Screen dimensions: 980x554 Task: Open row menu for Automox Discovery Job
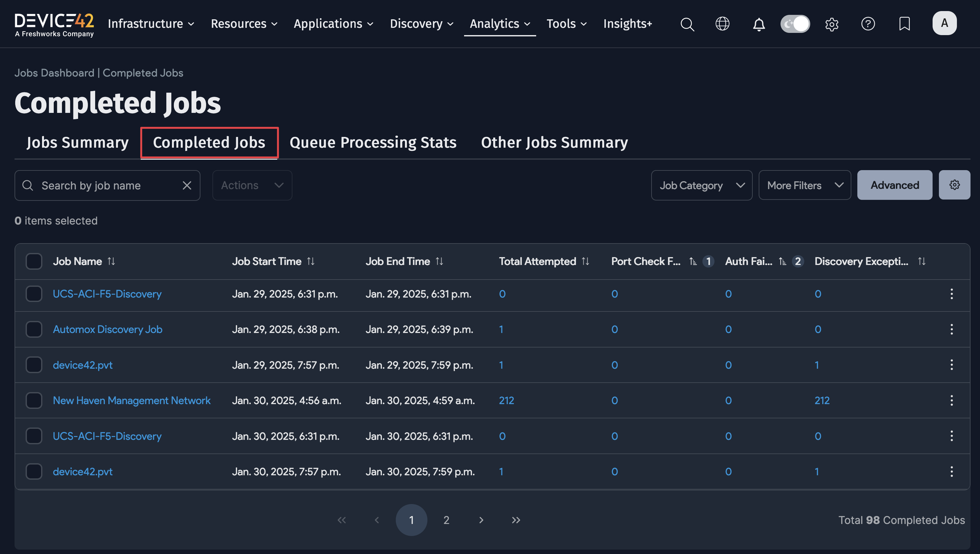pyautogui.click(x=952, y=329)
